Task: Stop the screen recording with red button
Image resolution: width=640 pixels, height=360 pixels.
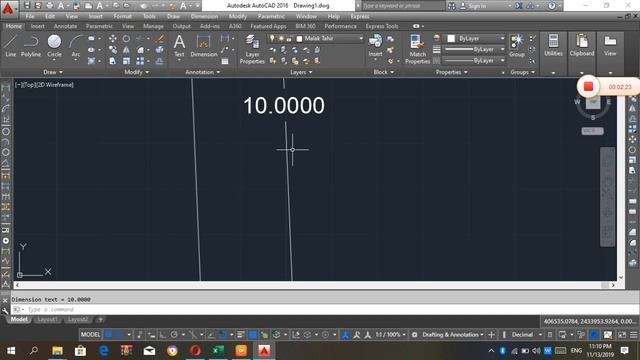Action: point(588,87)
